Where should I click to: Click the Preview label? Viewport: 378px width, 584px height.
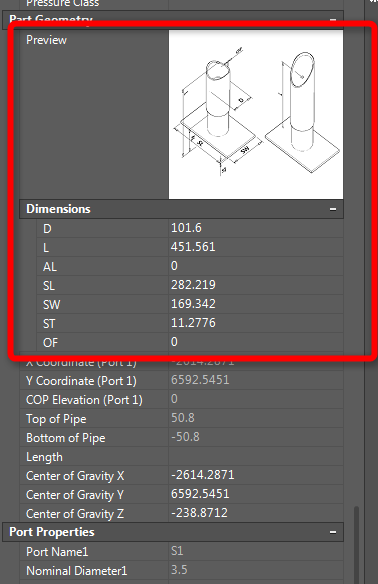[47, 40]
